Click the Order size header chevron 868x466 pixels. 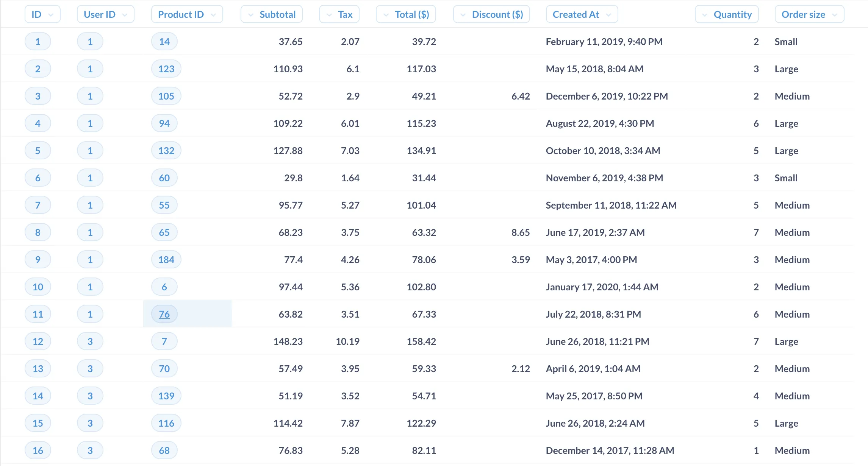click(x=835, y=15)
